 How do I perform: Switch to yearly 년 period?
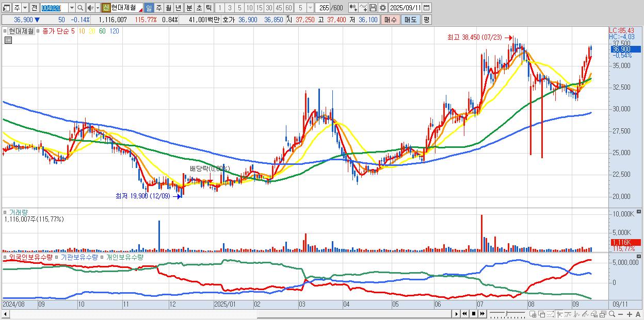[178, 8]
